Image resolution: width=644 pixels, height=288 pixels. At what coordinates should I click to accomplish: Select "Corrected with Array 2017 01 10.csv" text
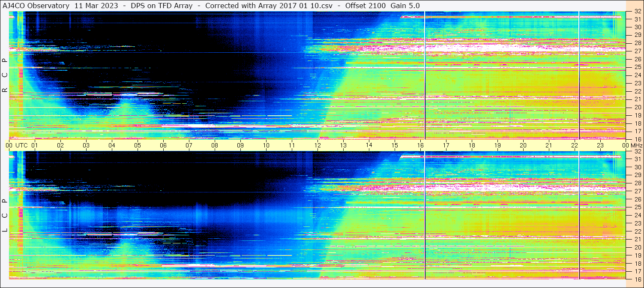tap(269, 6)
